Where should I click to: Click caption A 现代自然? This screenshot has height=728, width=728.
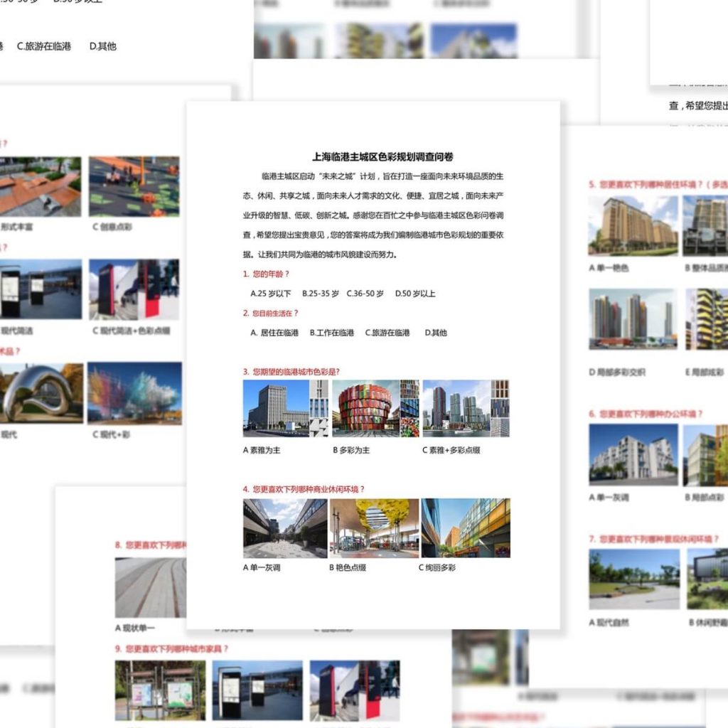point(609,622)
